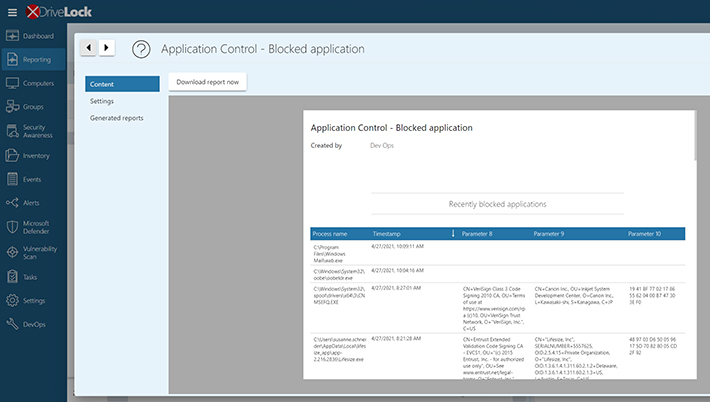Open the Alerts icon
The image size is (710, 402).
point(12,202)
